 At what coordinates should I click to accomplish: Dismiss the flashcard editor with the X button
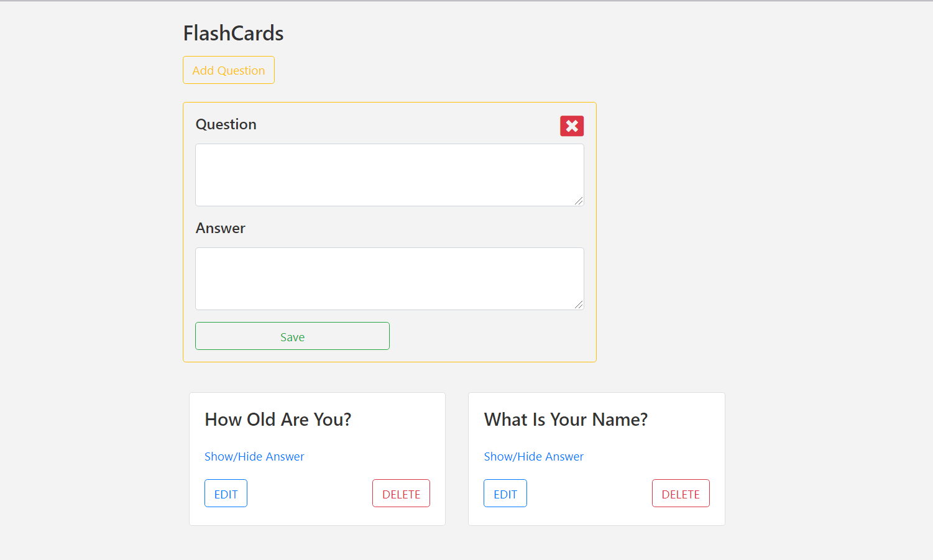coord(571,126)
